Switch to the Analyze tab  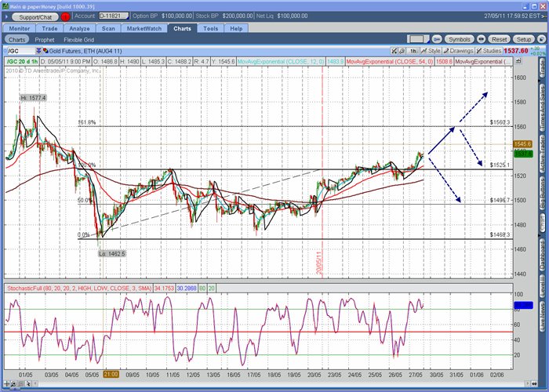point(79,28)
